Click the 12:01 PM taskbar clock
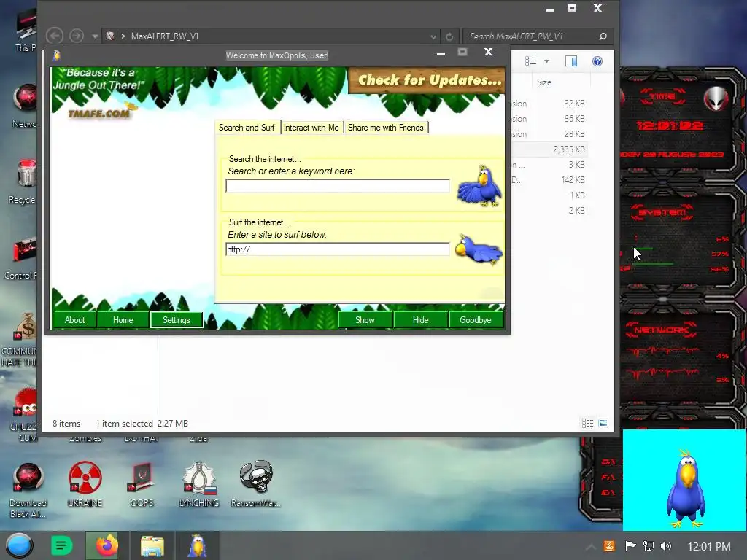Image resolution: width=747 pixels, height=560 pixels. point(709,547)
